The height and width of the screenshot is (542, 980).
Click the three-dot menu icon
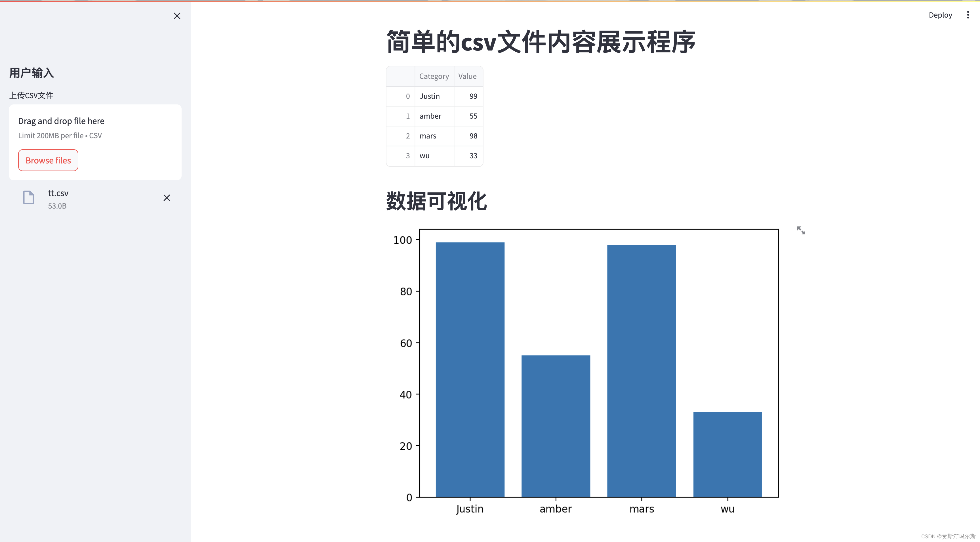[x=968, y=15]
